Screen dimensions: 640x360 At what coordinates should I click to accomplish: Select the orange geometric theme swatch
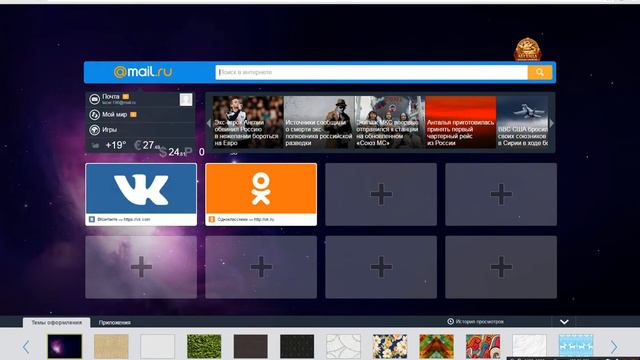coord(437,347)
